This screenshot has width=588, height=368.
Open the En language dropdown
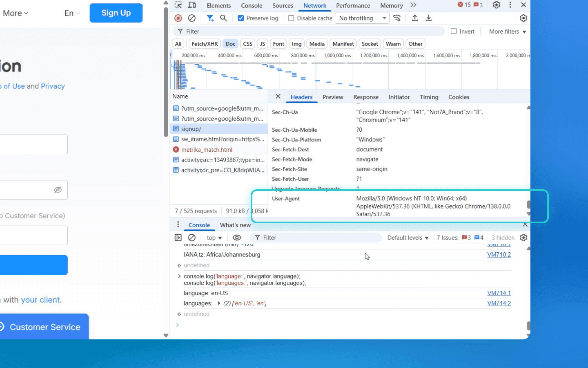[x=72, y=13]
